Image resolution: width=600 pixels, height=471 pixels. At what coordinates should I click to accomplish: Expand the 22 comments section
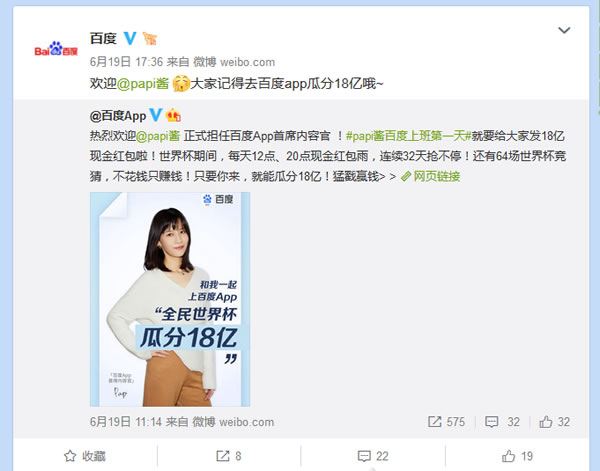coord(373,456)
